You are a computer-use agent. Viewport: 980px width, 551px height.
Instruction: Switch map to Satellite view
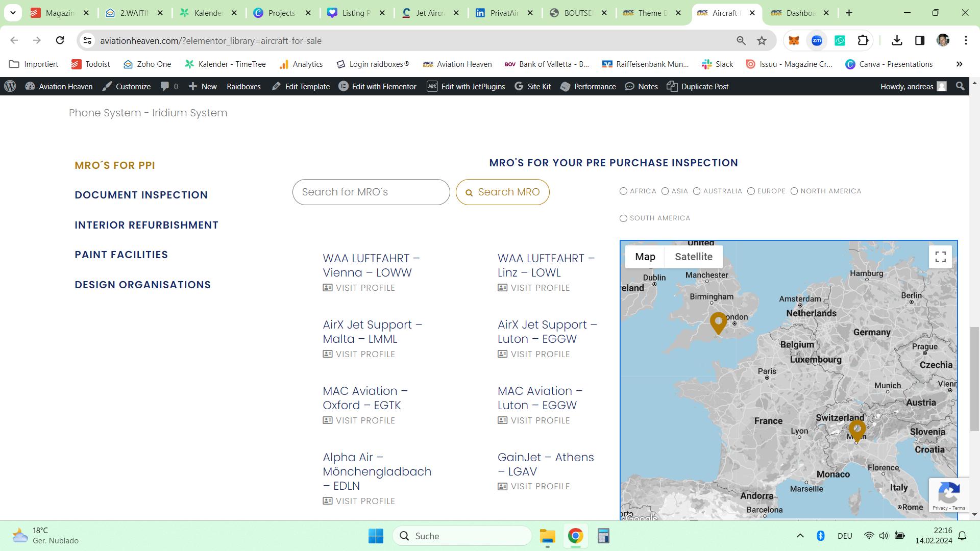[x=693, y=257]
